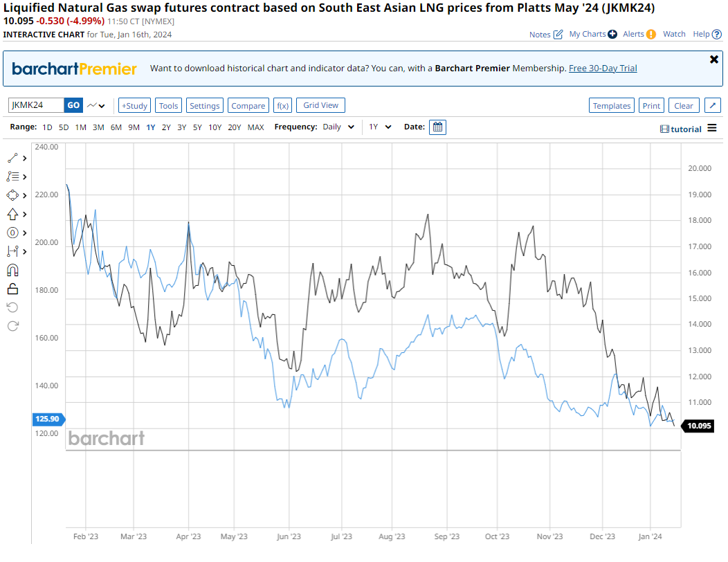Viewport: 728px width, 562px height.
Task: Open the line drawing tools group
Action: coord(17,158)
